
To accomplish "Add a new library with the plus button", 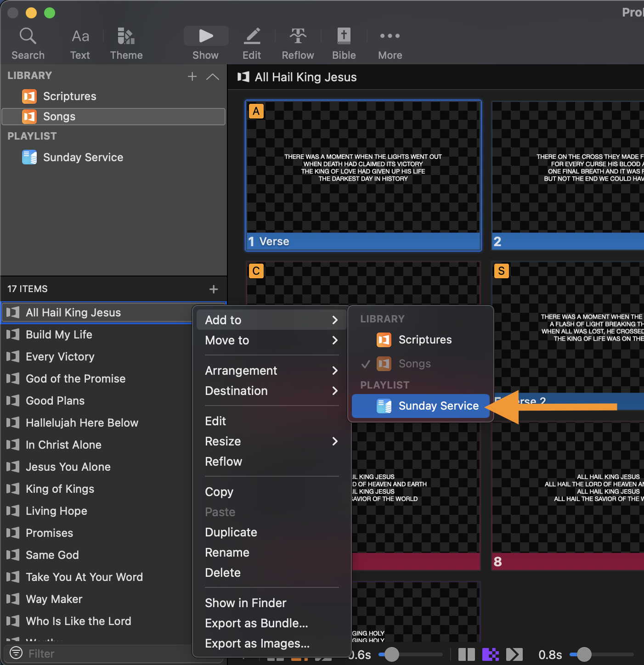I will coord(192,77).
